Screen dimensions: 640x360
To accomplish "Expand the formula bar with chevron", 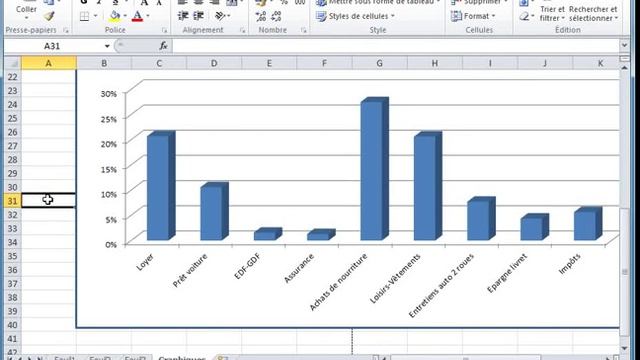I will point(624,45).
